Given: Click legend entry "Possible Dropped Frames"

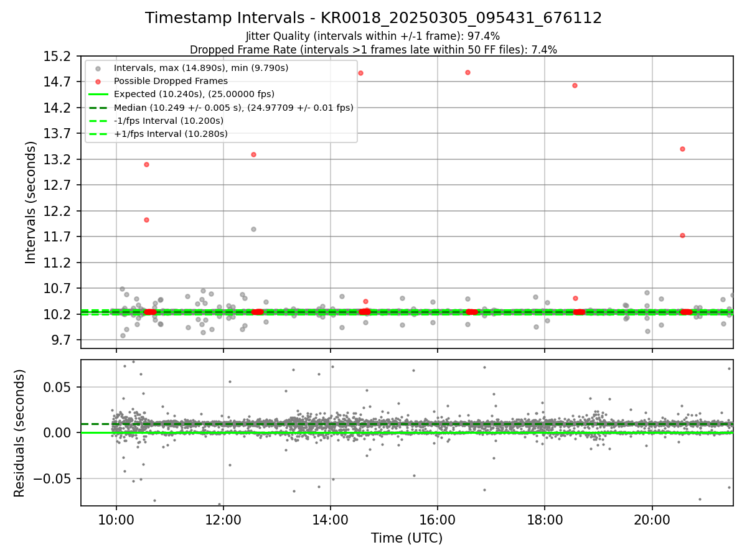Looking at the screenshot, I should click(x=171, y=81).
